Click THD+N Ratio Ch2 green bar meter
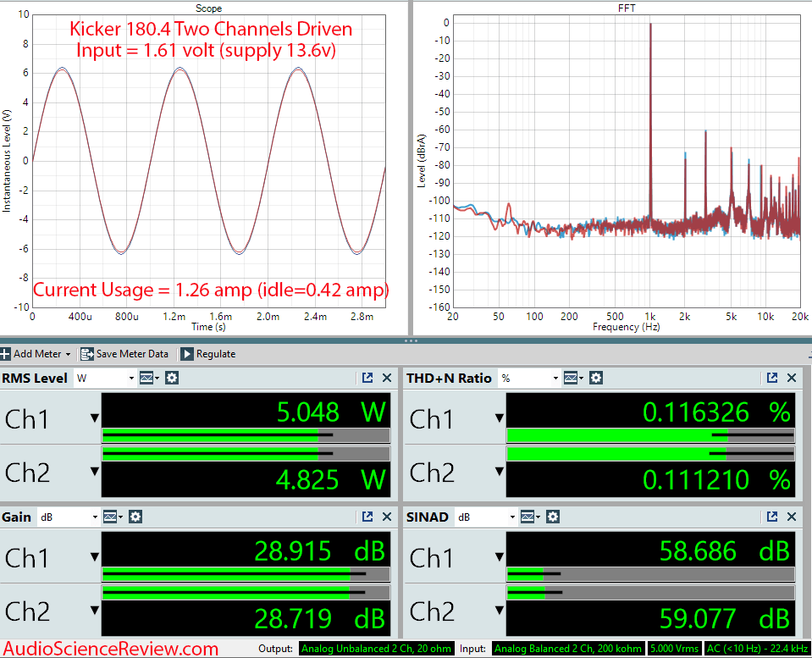Screen dimensions: 812x658 [x=650, y=454]
